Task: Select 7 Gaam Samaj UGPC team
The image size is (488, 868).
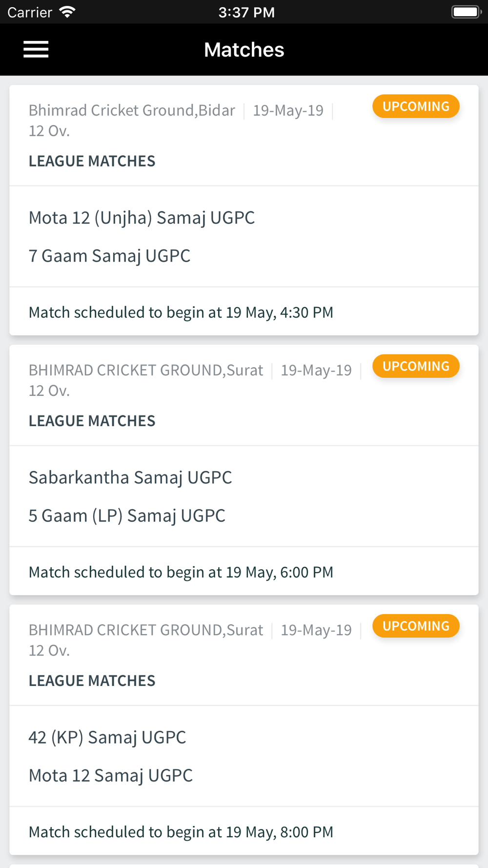Action: coord(109,256)
